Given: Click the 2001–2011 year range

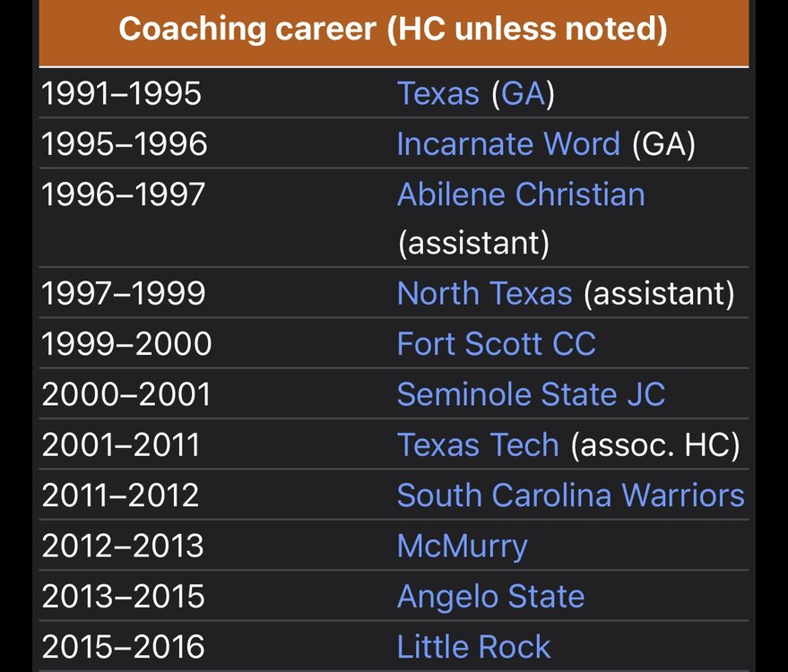Looking at the screenshot, I should coord(122,444).
